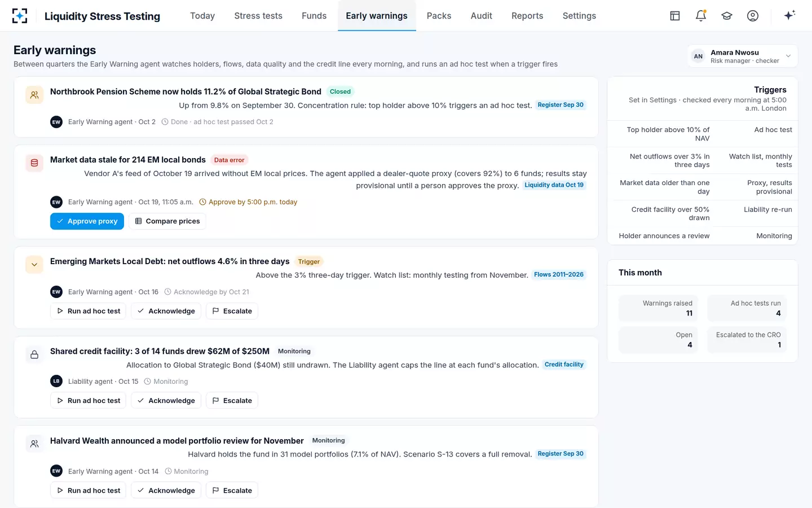Click the LB avatar on Shared credit facility card
The width and height of the screenshot is (812, 508).
pyautogui.click(x=56, y=381)
